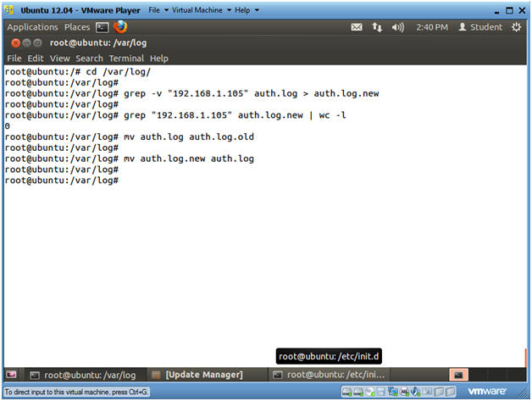Viewport: 532px width, 401px height.
Task: Click the vmware logo in status bar
Action: [x=487, y=391]
